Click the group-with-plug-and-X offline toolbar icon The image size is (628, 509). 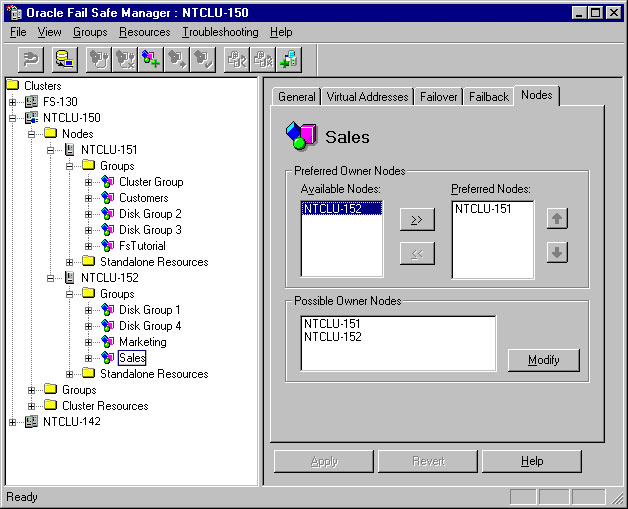coord(125,60)
